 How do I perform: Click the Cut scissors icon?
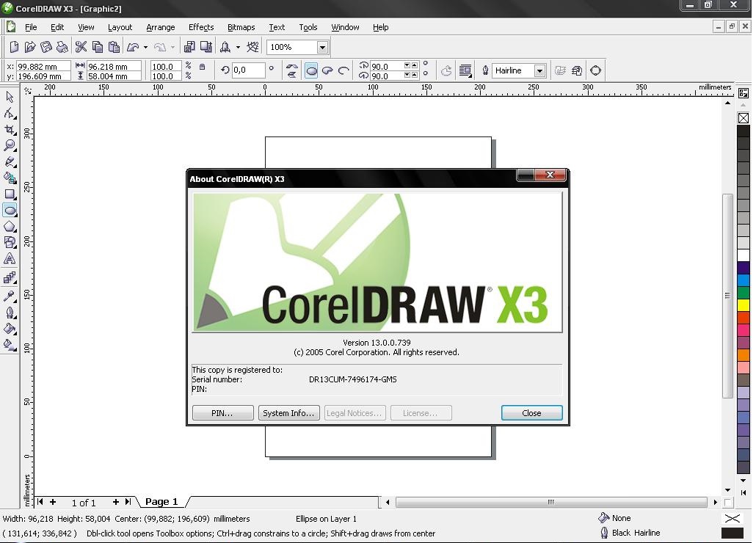[81, 47]
